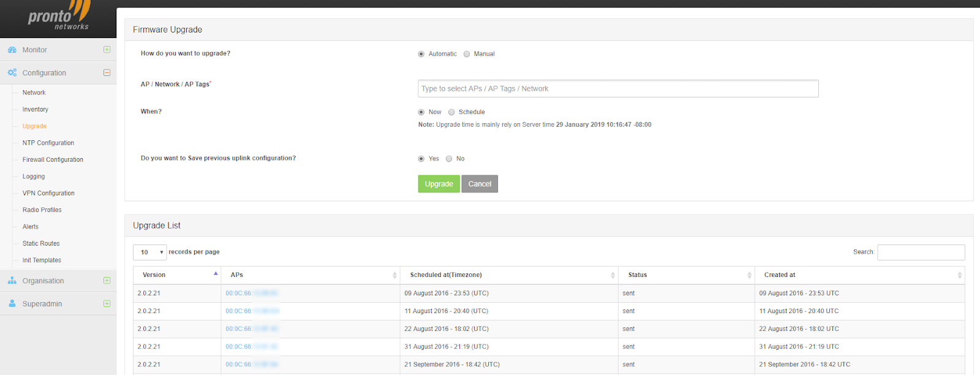The image size is (980, 375).
Task: Open AP link in 11 August 2016 row
Action: [252, 311]
